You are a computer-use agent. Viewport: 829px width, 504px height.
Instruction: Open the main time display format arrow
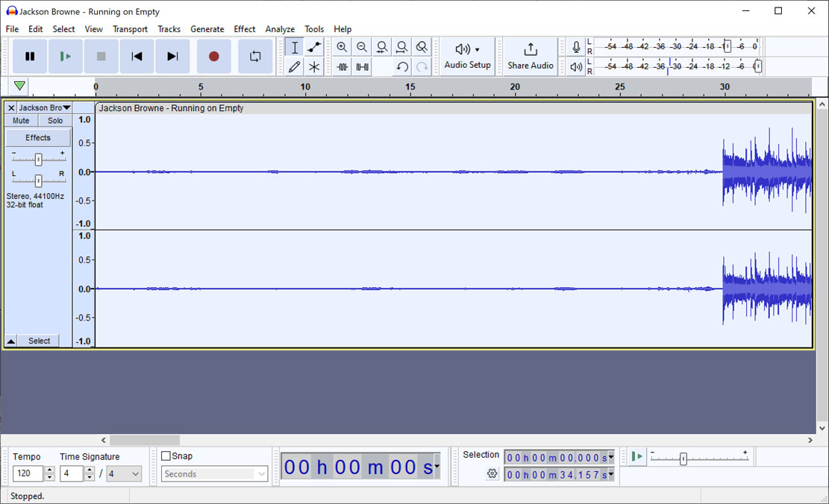click(437, 466)
